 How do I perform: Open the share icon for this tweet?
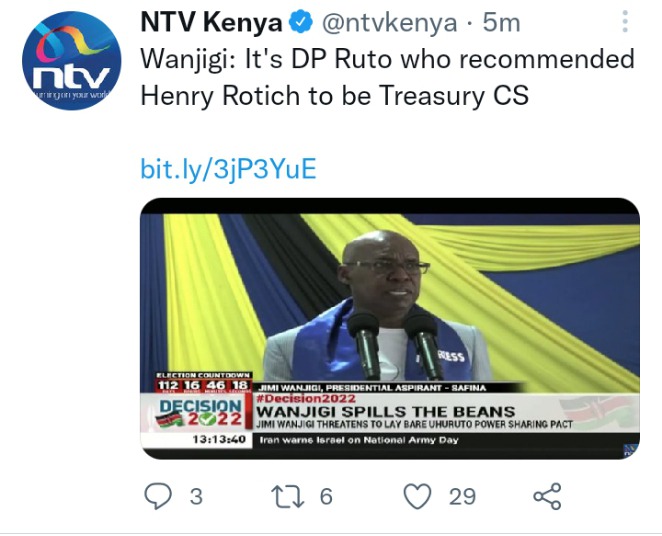click(x=548, y=496)
